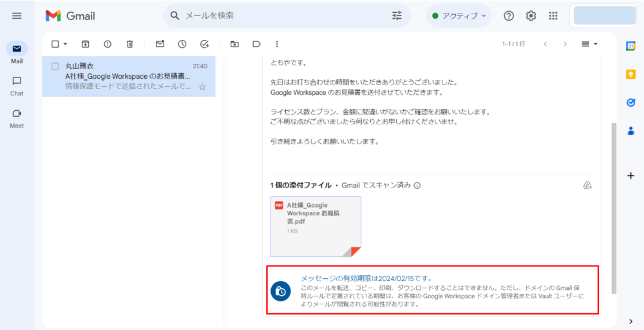644x330 pixels.
Task: Collapse the side panel chevron
Action: click(631, 322)
